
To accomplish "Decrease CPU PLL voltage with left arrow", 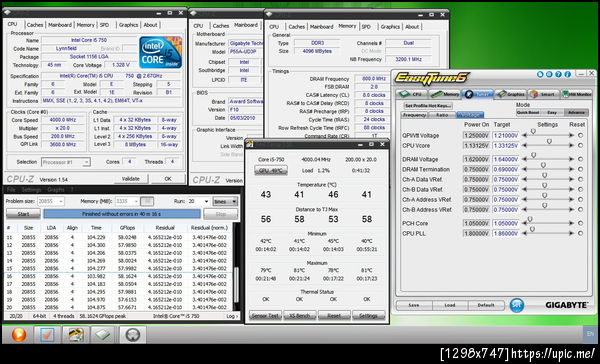I will tap(525, 233).
